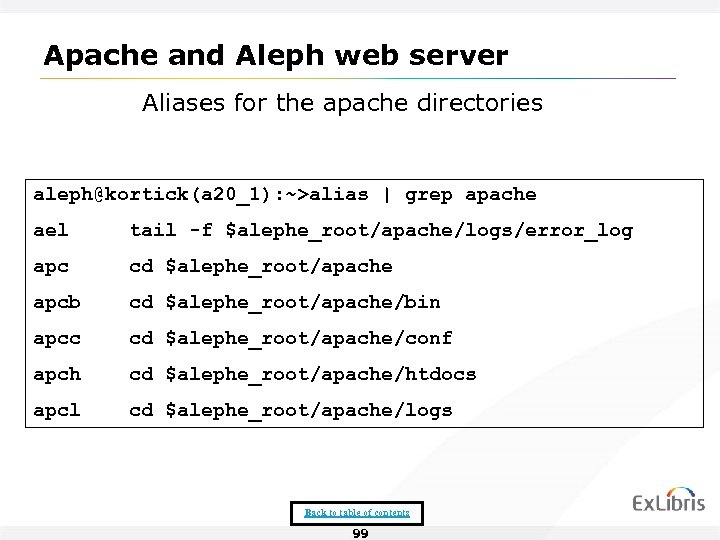The image size is (720, 540).
Task: Click the cd $alephe_root/apache command
Action: pos(261,267)
